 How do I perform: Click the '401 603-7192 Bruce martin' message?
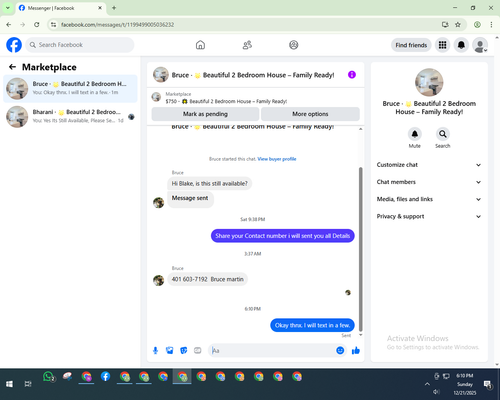click(207, 279)
